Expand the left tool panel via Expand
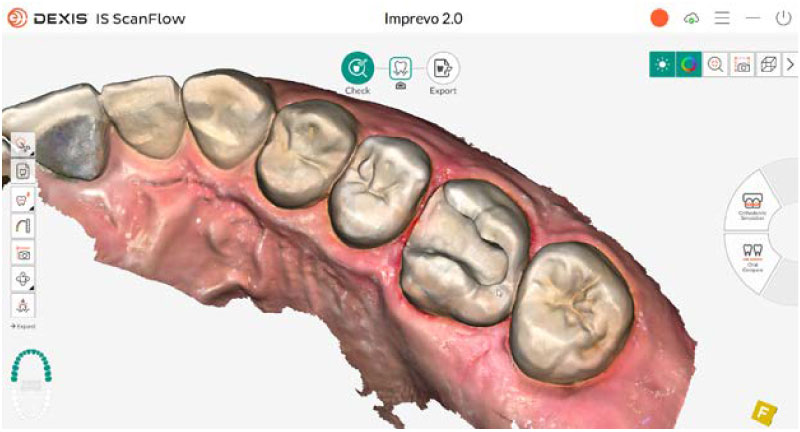800x432 pixels. tap(23, 326)
